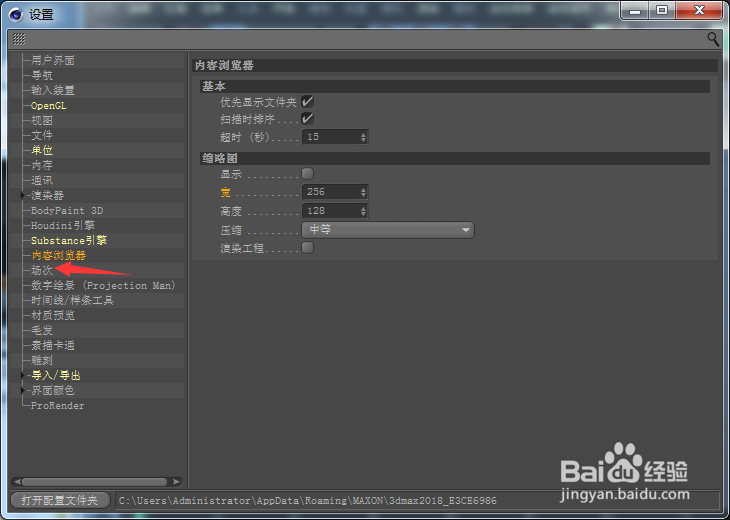Click the grip dots icon in the toolbar
This screenshot has width=730, height=520.
click(19, 39)
